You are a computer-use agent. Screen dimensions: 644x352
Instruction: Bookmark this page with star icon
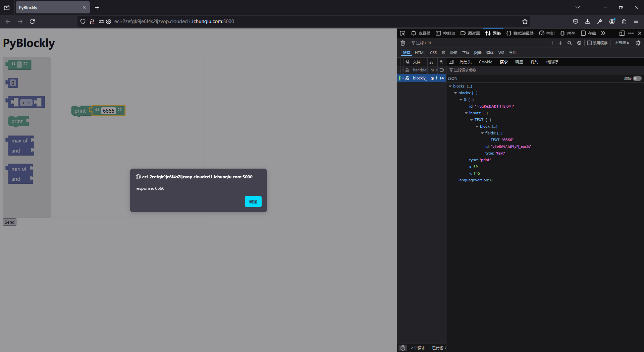pos(525,21)
